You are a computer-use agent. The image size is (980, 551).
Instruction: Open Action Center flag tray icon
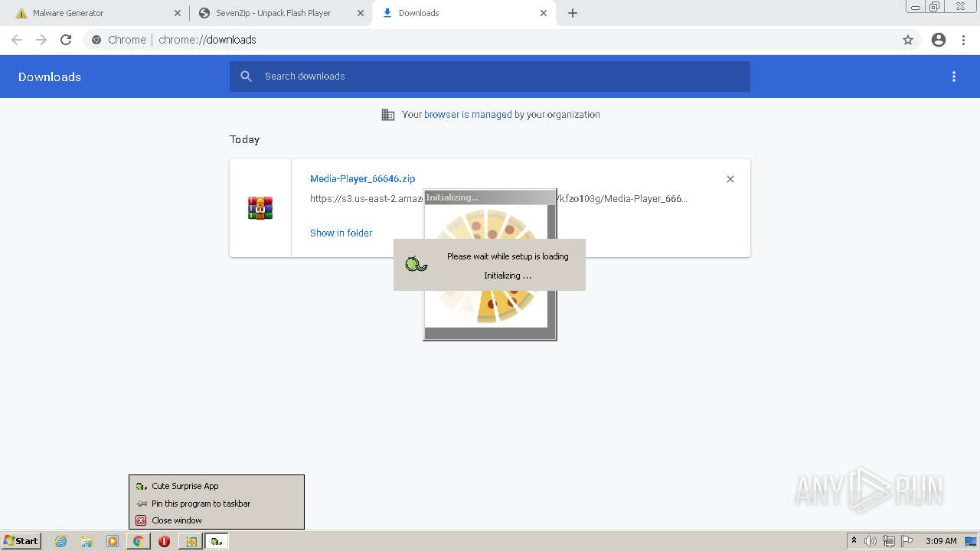907,541
